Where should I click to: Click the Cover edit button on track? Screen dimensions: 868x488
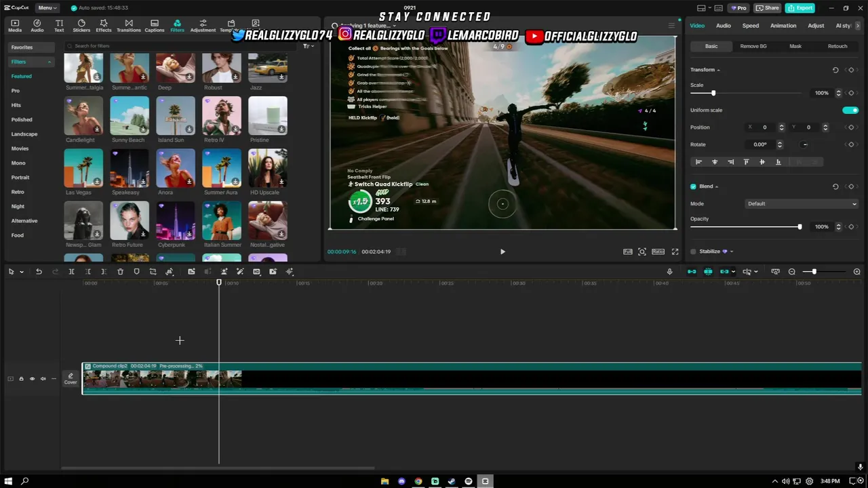click(71, 379)
